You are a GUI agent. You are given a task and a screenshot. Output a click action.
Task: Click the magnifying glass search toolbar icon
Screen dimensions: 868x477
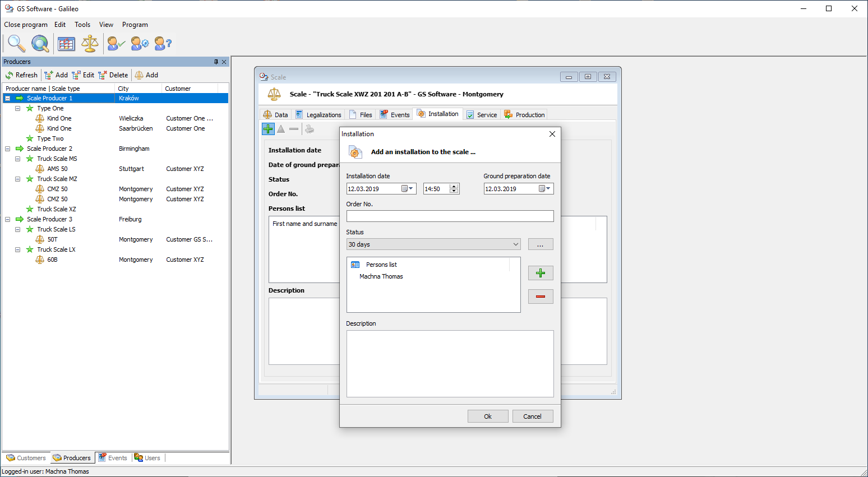click(x=16, y=43)
